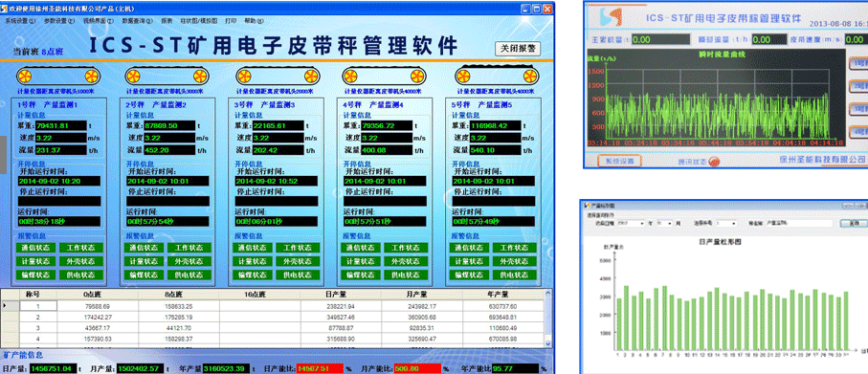868x374 pixels.
Task: Click the 秤名称 field in bar chart window
Action: tap(799, 223)
